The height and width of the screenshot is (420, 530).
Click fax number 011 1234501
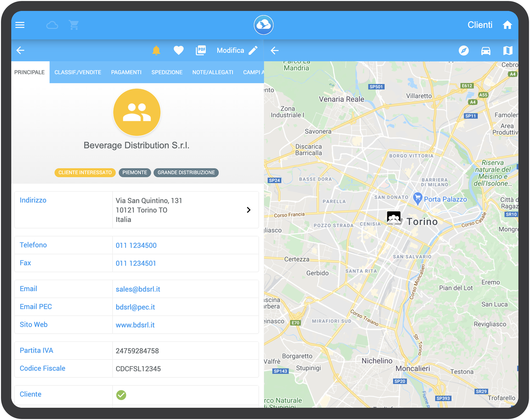coord(136,263)
